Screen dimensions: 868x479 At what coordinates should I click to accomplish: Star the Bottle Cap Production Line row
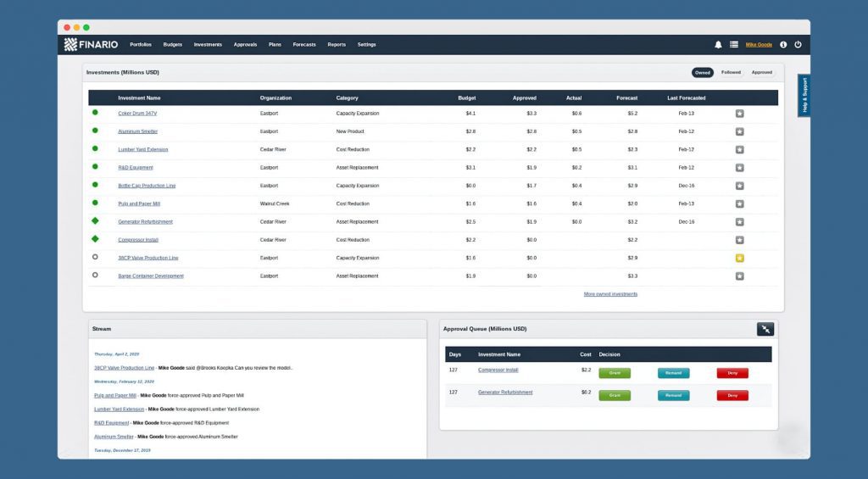click(x=739, y=186)
